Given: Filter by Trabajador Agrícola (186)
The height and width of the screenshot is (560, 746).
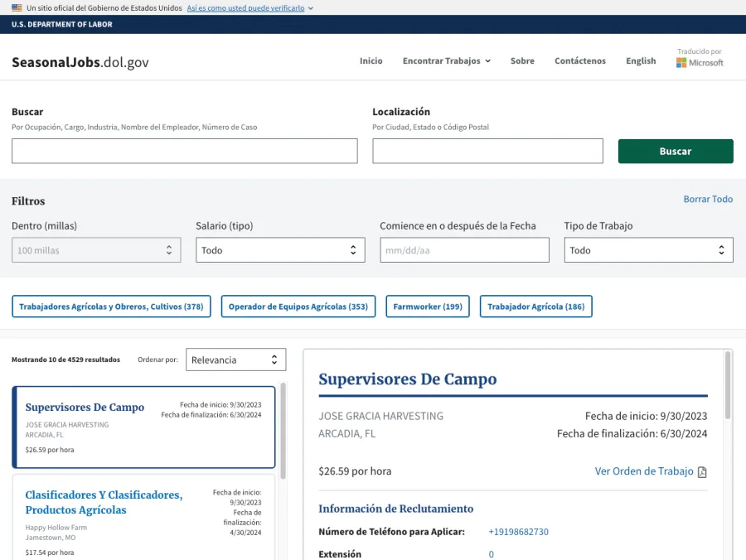Looking at the screenshot, I should point(536,307).
